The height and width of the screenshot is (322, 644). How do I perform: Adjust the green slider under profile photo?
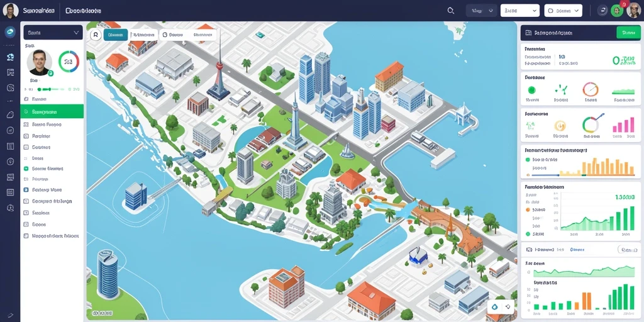pyautogui.click(x=51, y=89)
